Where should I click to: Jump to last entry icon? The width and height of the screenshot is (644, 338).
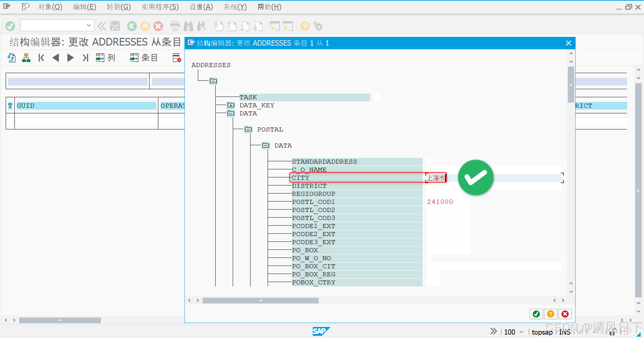coord(85,58)
